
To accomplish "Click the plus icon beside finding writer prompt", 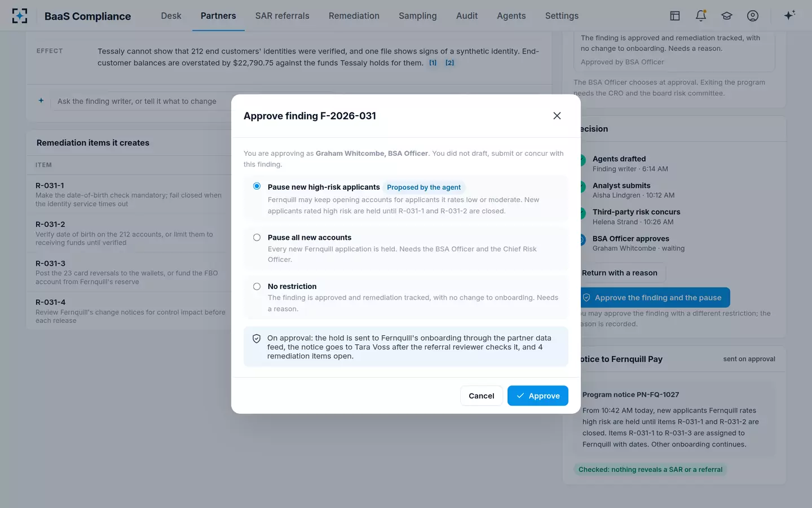I will 41,100.
